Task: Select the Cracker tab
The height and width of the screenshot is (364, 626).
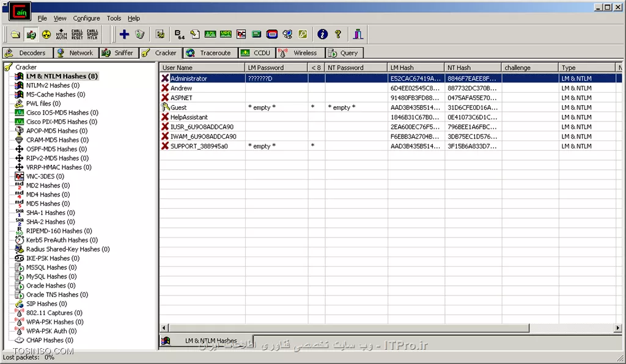Action: pos(161,53)
